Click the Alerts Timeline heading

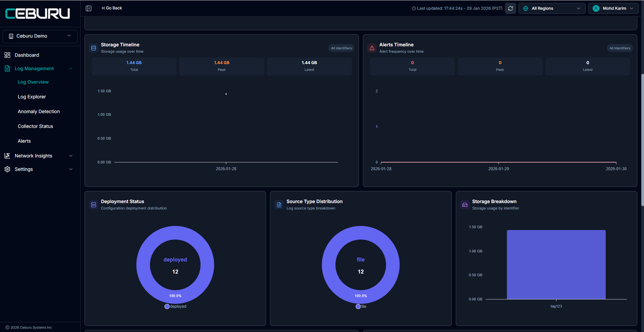396,45
